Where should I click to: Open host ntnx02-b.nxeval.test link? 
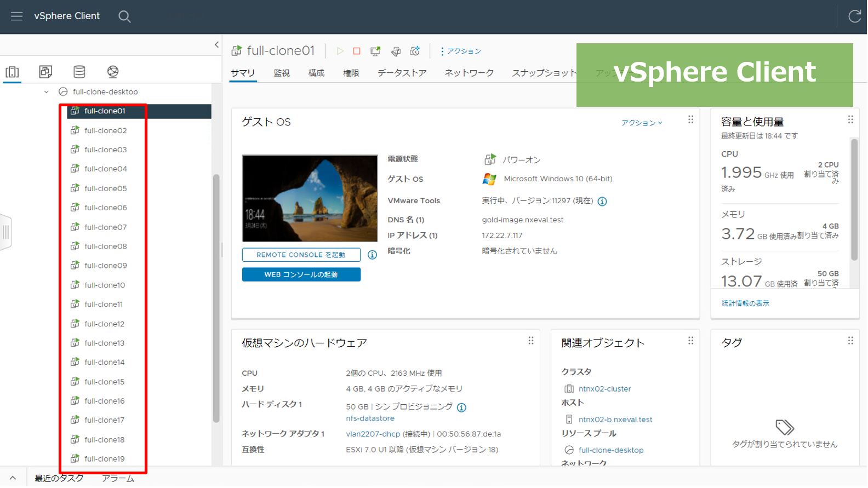615,420
